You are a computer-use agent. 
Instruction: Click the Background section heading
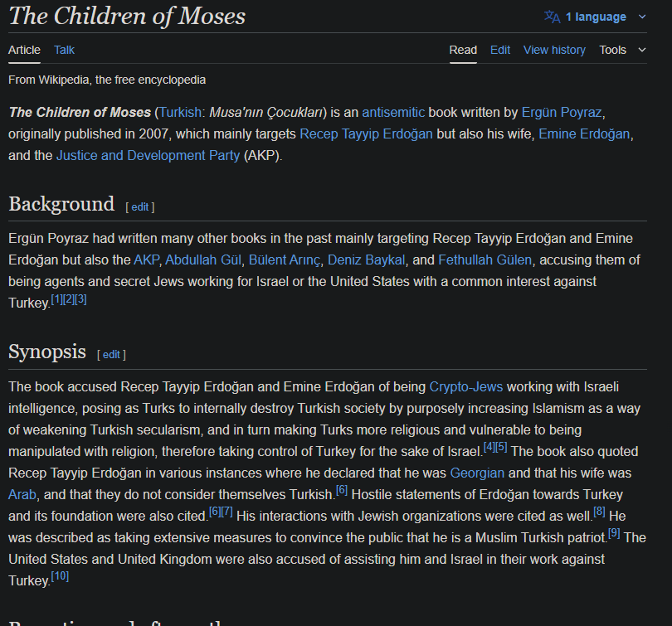(x=61, y=204)
